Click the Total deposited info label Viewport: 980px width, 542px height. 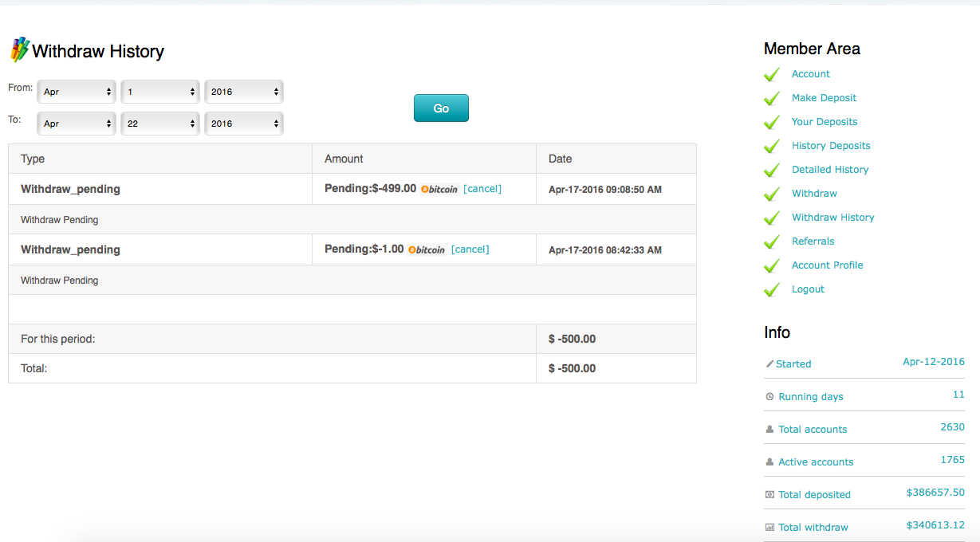(x=814, y=495)
